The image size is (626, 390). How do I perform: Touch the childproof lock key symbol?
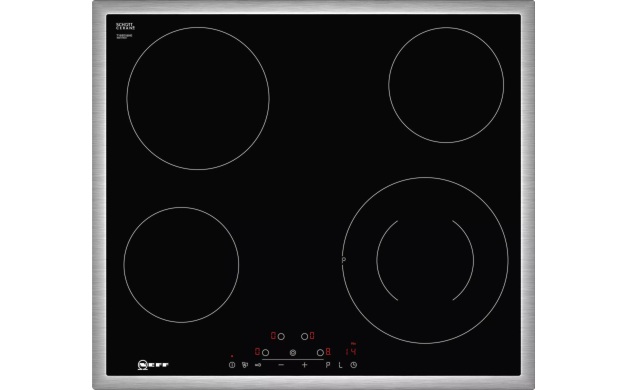[258, 364]
